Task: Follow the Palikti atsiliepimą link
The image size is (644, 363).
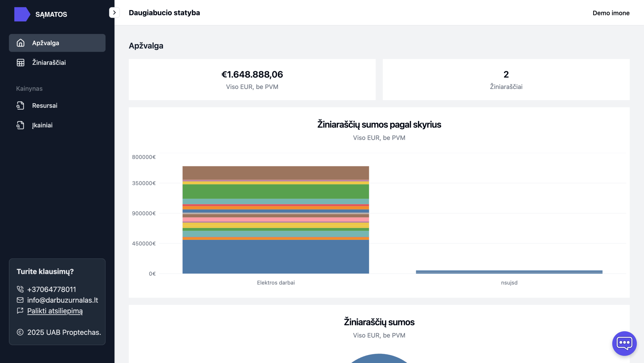Action: (x=55, y=311)
